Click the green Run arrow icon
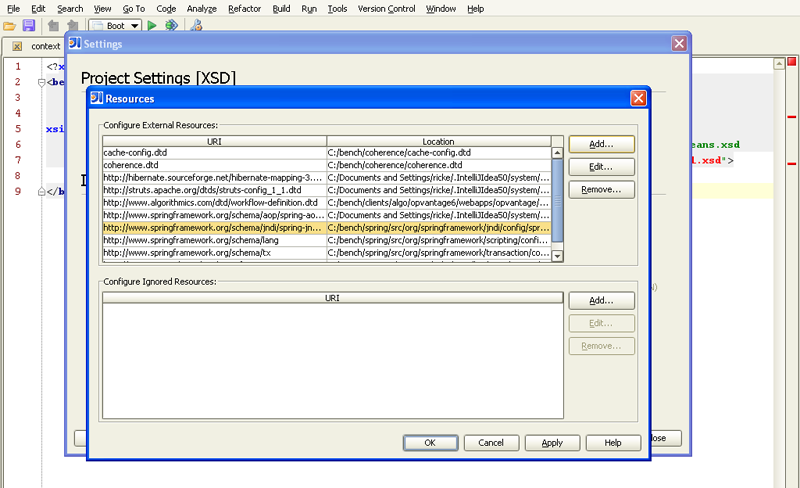Screen dimensions: 800x488 coord(152,25)
